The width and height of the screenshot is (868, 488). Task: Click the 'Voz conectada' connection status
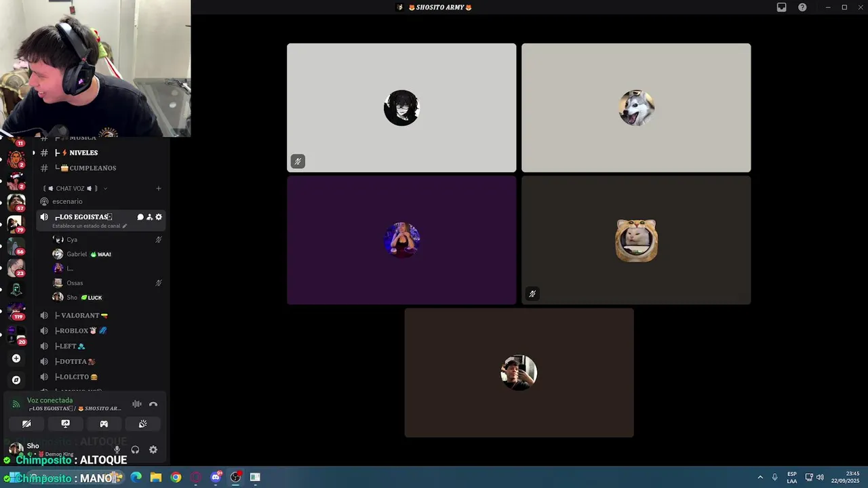coord(50,400)
